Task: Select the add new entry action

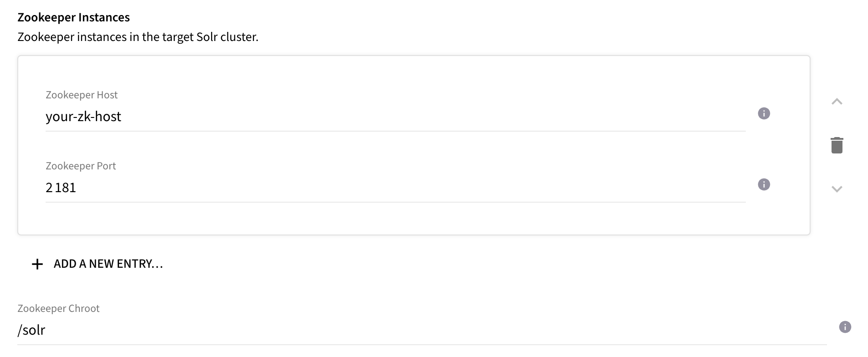Action: (x=108, y=263)
